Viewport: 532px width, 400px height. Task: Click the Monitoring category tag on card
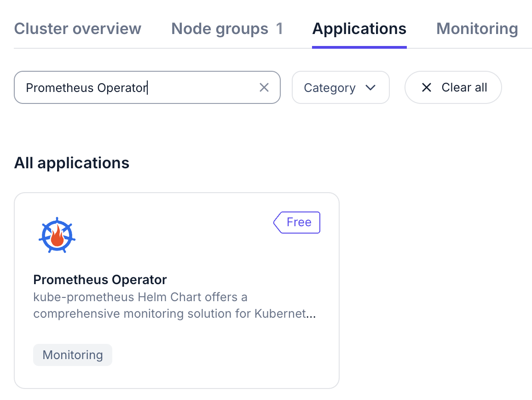pos(73,355)
